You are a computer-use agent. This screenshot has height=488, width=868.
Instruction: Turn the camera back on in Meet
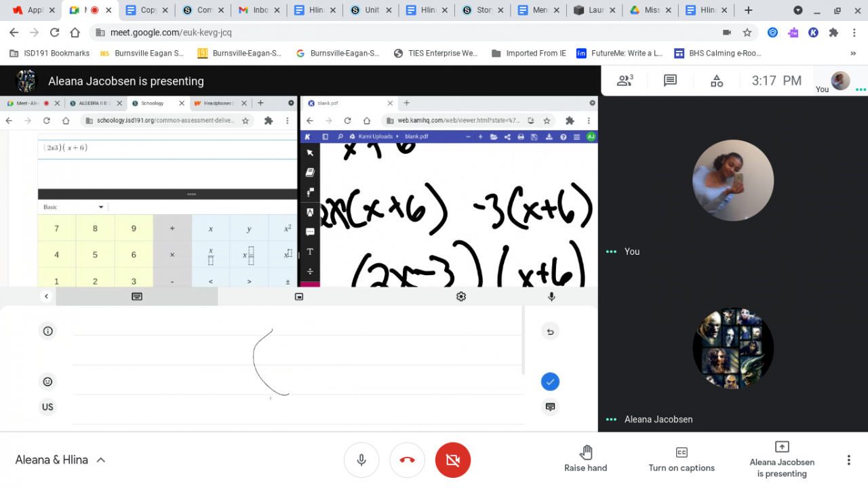(x=453, y=460)
